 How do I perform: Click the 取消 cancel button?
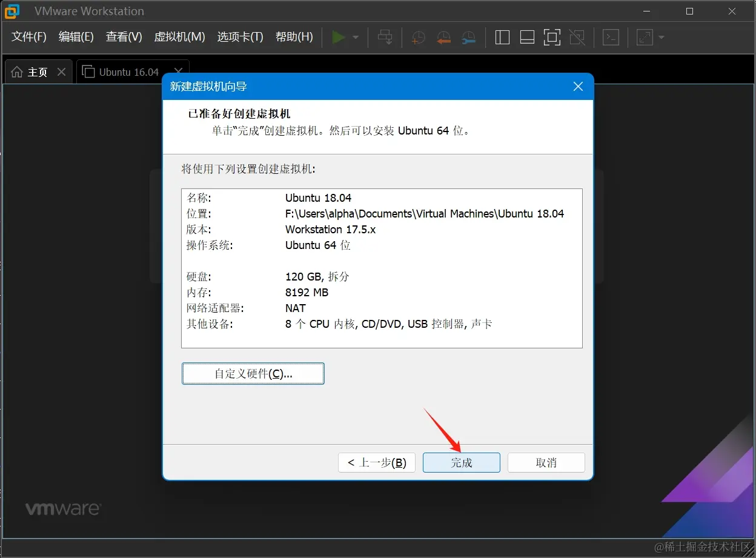[546, 462]
